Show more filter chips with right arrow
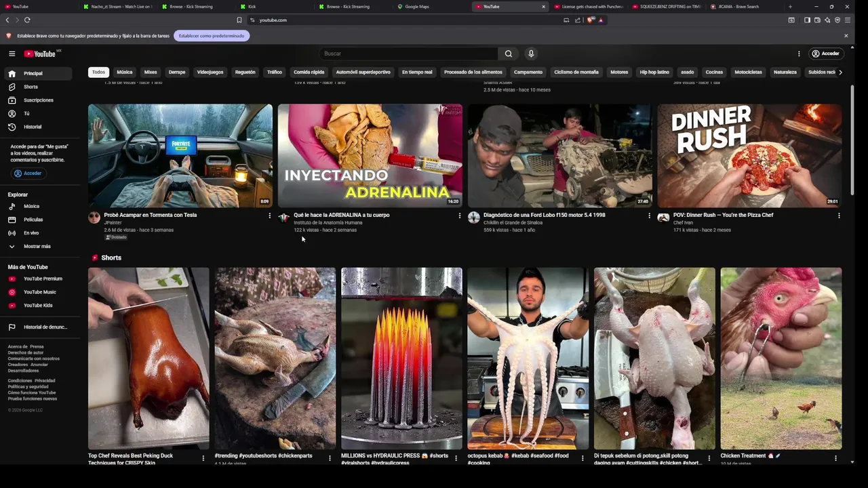The height and width of the screenshot is (488, 868). (840, 72)
